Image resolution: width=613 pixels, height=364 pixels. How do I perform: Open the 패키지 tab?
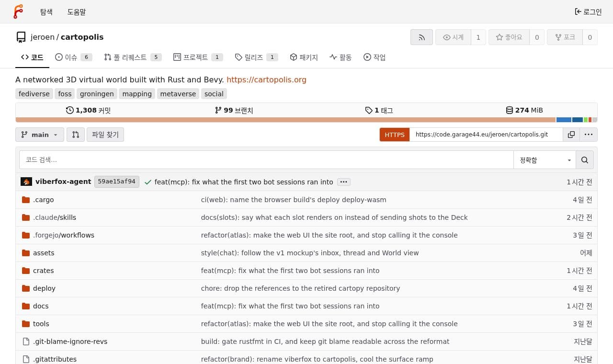point(304,57)
